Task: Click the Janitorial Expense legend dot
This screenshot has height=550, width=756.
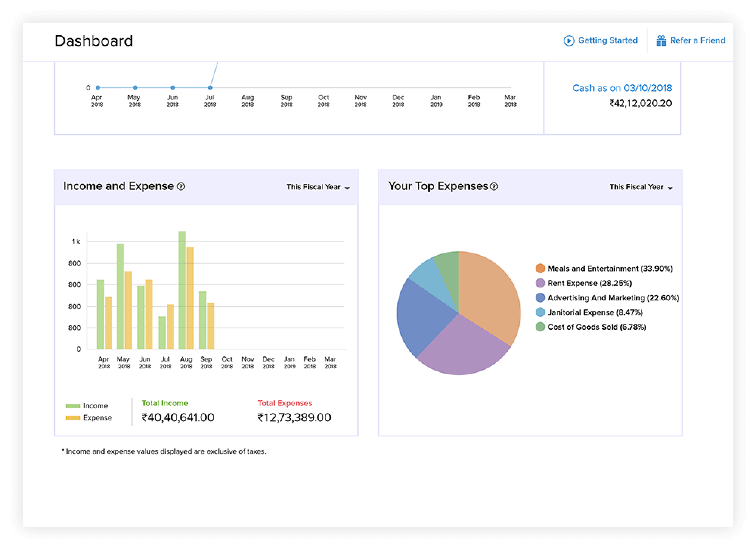Action: [540, 312]
